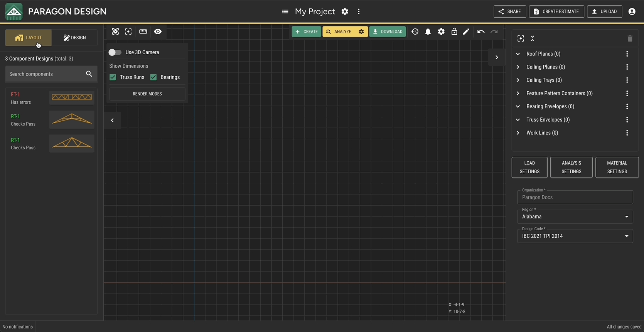Open the Design Code dropdown
The height and width of the screenshot is (332, 644).
click(x=575, y=236)
